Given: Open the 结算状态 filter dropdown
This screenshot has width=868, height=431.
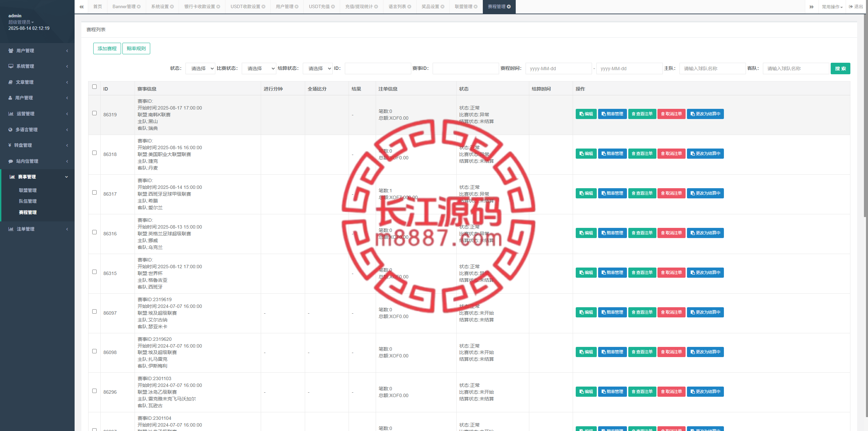Looking at the screenshot, I should pyautogui.click(x=318, y=68).
